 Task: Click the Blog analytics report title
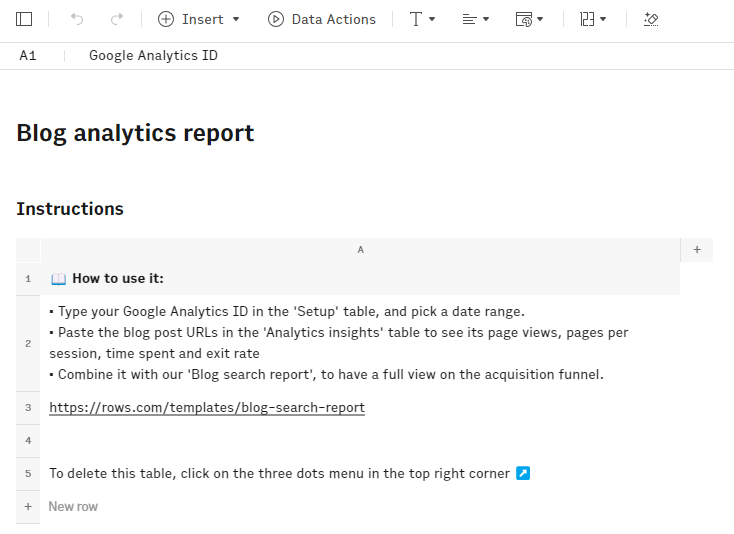click(x=135, y=133)
